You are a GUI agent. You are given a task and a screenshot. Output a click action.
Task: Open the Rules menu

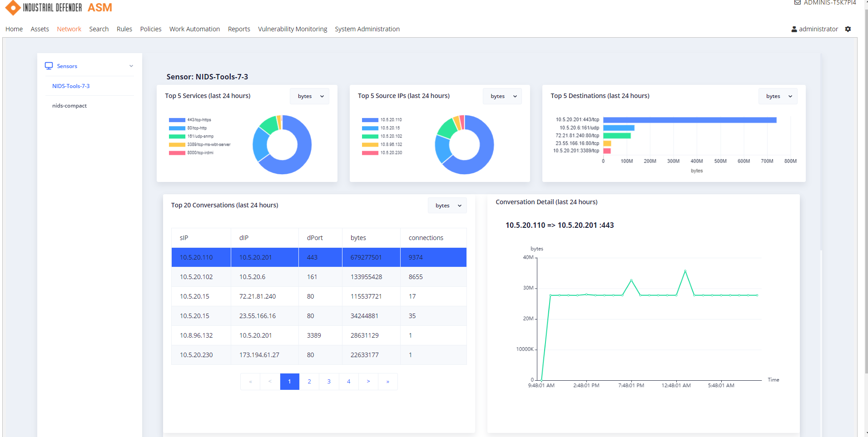pos(124,29)
